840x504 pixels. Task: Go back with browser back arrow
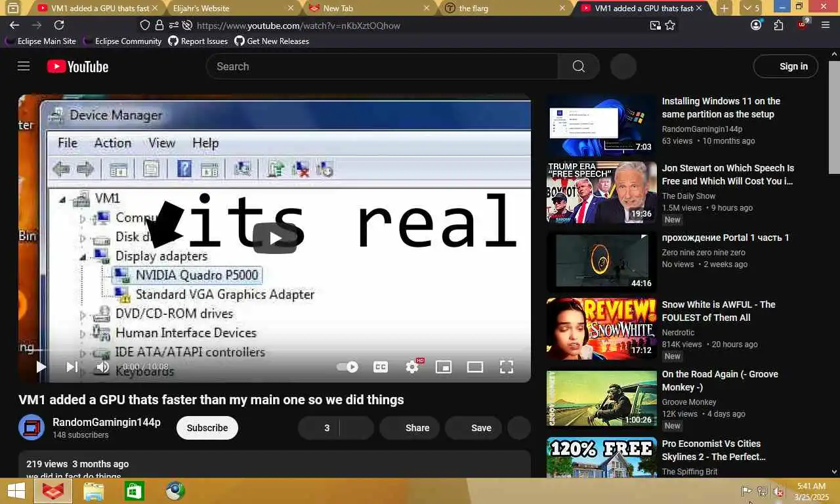pos(14,25)
